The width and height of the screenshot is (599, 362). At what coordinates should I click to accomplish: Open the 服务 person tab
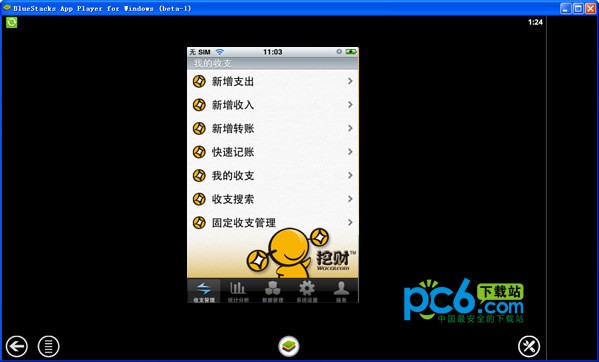(341, 291)
